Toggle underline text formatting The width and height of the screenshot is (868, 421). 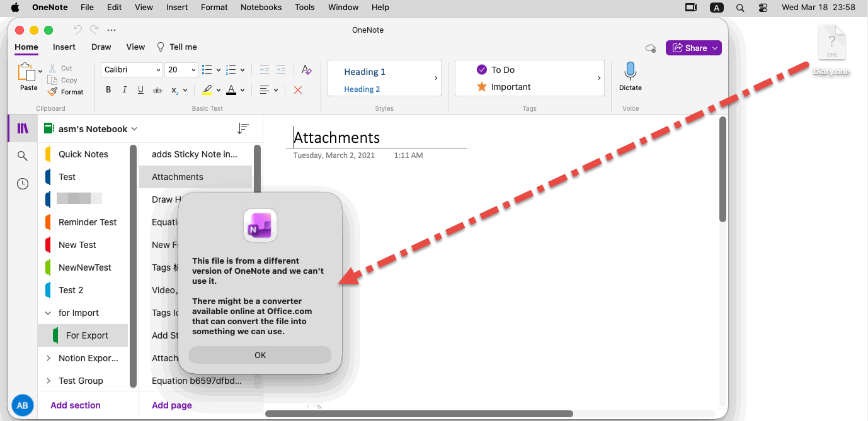point(140,90)
